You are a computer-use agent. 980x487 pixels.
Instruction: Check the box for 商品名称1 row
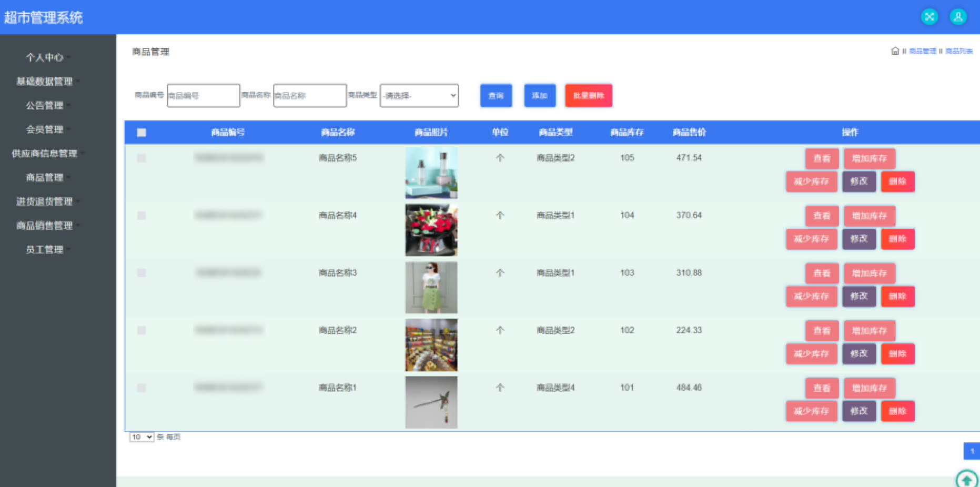pos(142,388)
